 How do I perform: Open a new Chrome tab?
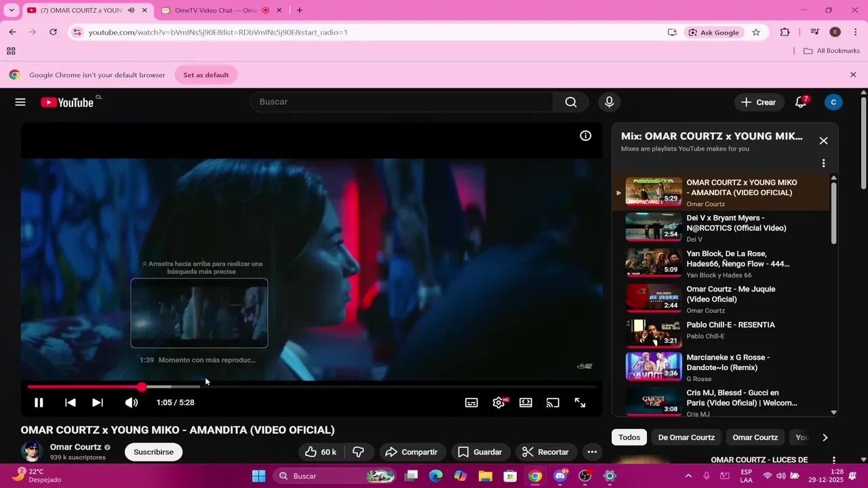click(x=299, y=10)
